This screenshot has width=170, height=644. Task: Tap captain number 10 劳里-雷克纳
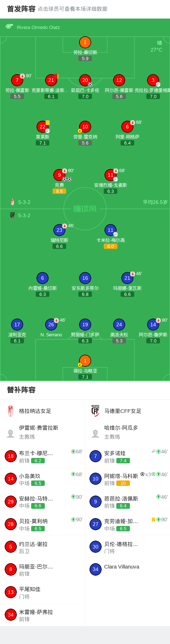point(85,127)
